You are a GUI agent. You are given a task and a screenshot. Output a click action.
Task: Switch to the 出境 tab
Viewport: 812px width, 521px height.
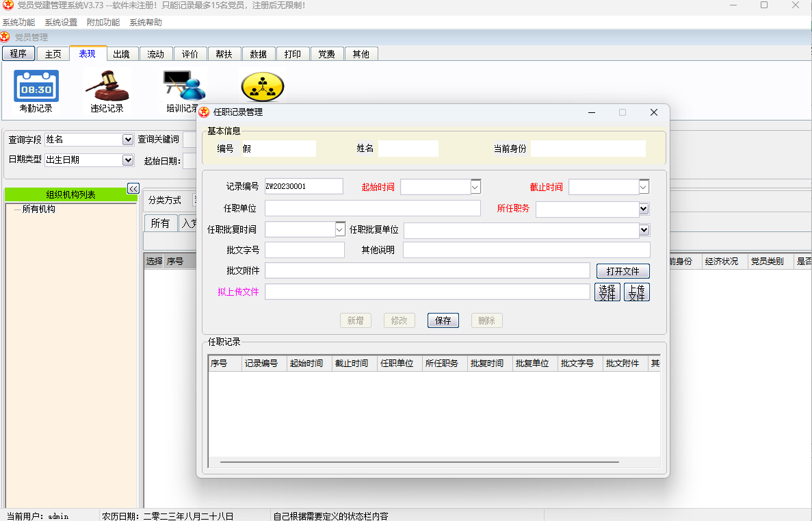click(121, 54)
